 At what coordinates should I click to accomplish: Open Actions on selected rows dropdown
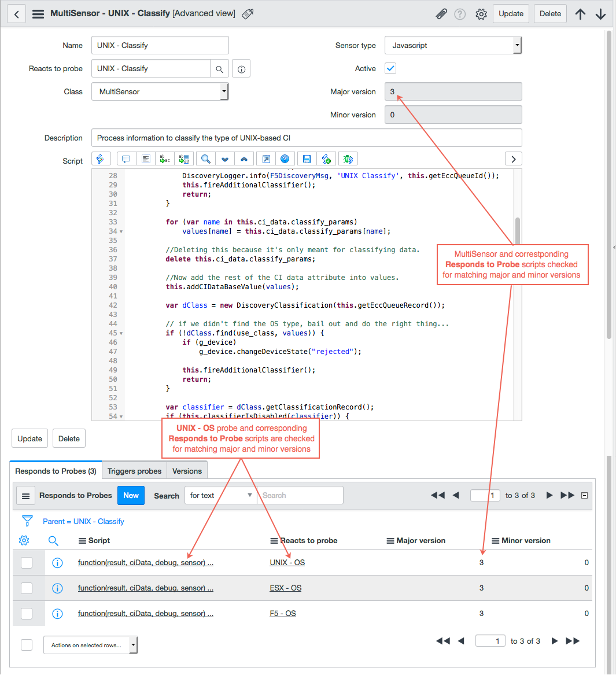pos(90,646)
